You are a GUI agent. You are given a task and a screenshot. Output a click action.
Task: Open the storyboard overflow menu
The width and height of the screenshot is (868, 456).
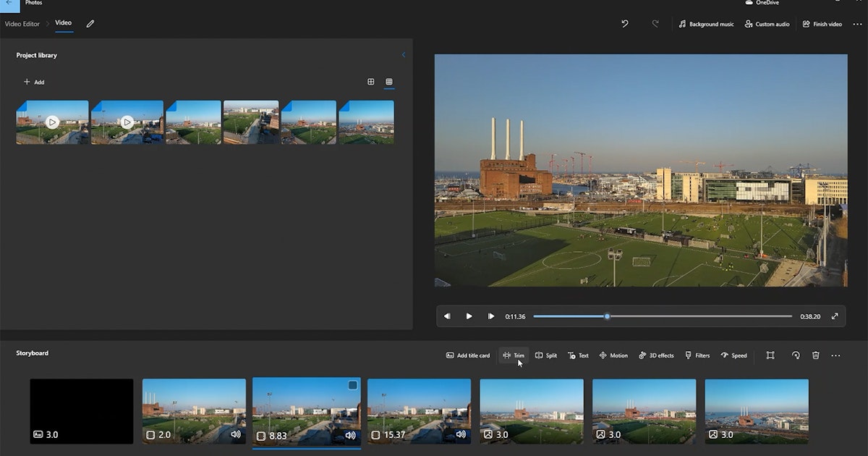[x=836, y=355]
